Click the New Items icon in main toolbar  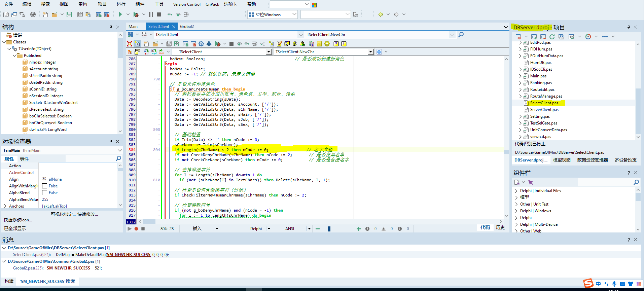coord(45,14)
